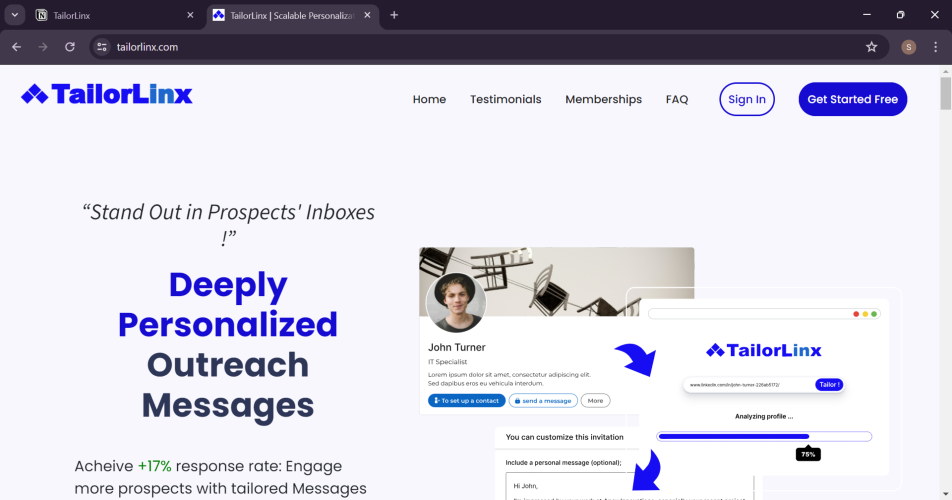Click the Get Started Free button
952x500 pixels.
click(852, 99)
